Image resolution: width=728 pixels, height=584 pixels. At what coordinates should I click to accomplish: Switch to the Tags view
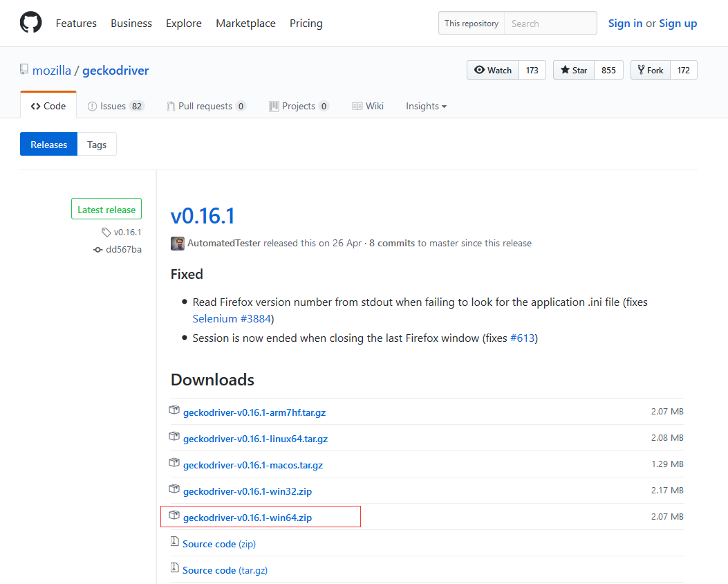(x=97, y=145)
